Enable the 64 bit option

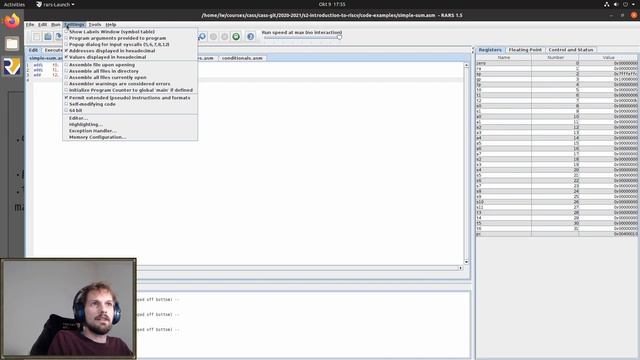pyautogui.click(x=130, y=111)
